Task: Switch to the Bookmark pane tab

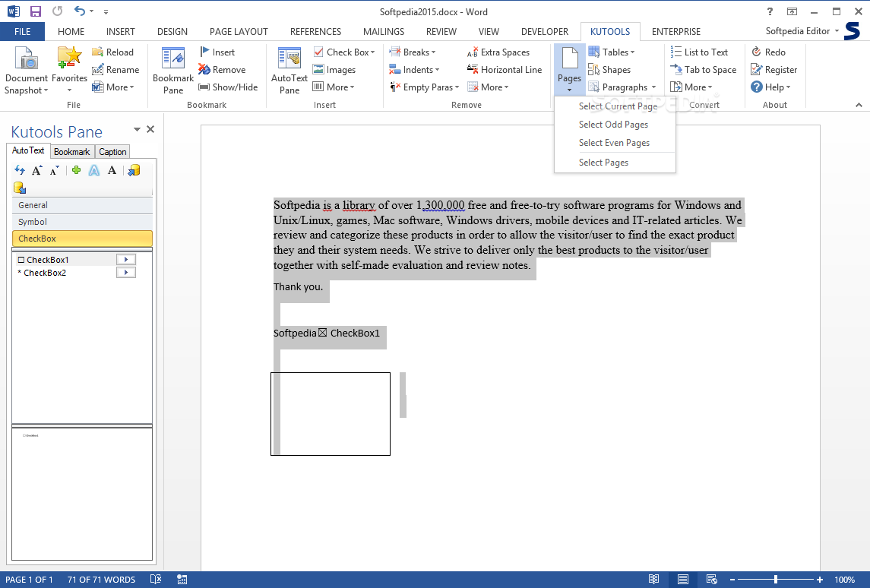Action: point(71,151)
